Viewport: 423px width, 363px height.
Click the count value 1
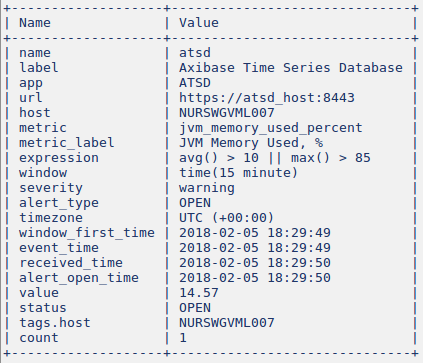[183, 338]
